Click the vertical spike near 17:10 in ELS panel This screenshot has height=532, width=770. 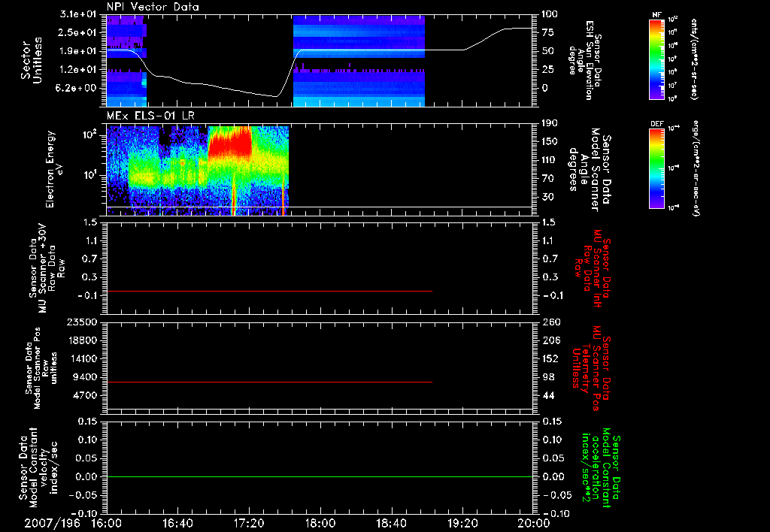pyautogui.click(x=233, y=194)
